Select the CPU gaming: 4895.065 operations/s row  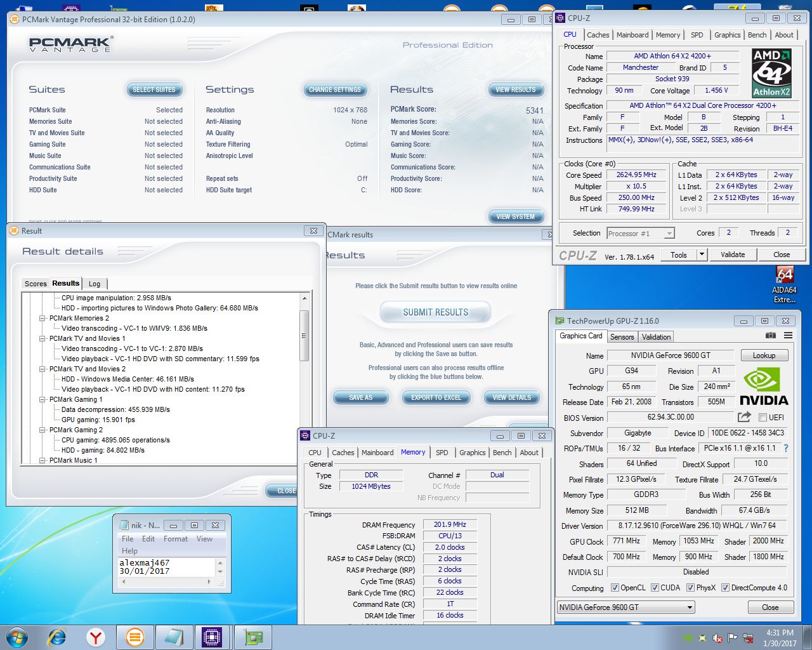pyautogui.click(x=115, y=440)
